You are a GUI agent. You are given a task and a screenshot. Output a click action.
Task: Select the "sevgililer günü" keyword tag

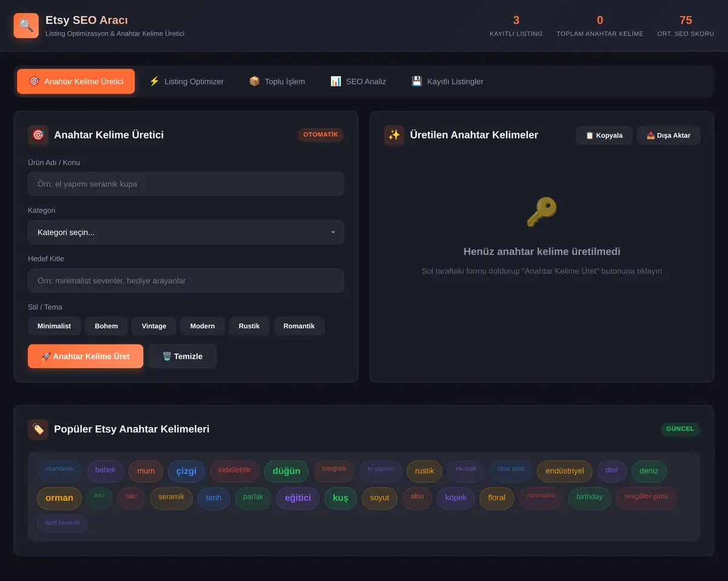(x=646, y=498)
